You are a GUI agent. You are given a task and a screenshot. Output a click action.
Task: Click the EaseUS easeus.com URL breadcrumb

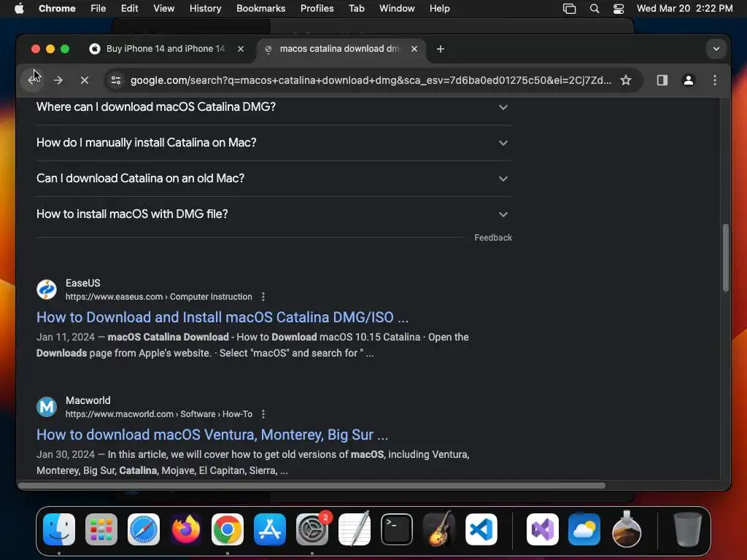tap(158, 297)
